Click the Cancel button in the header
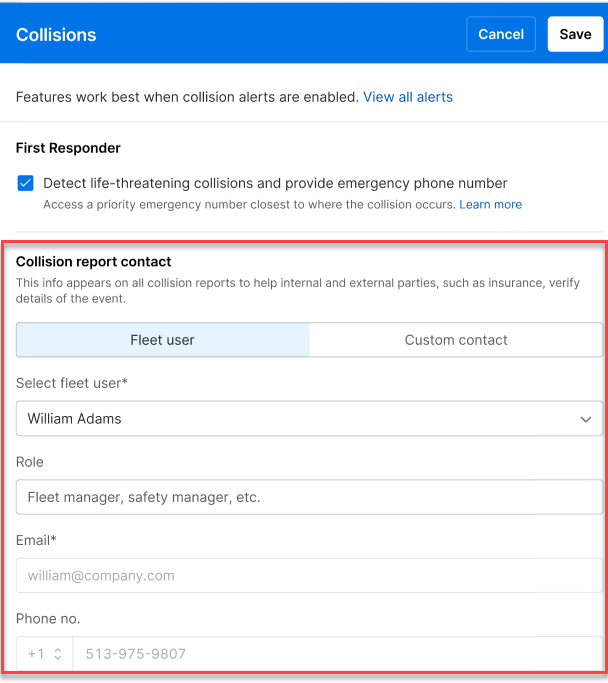This screenshot has width=608, height=683. [501, 34]
